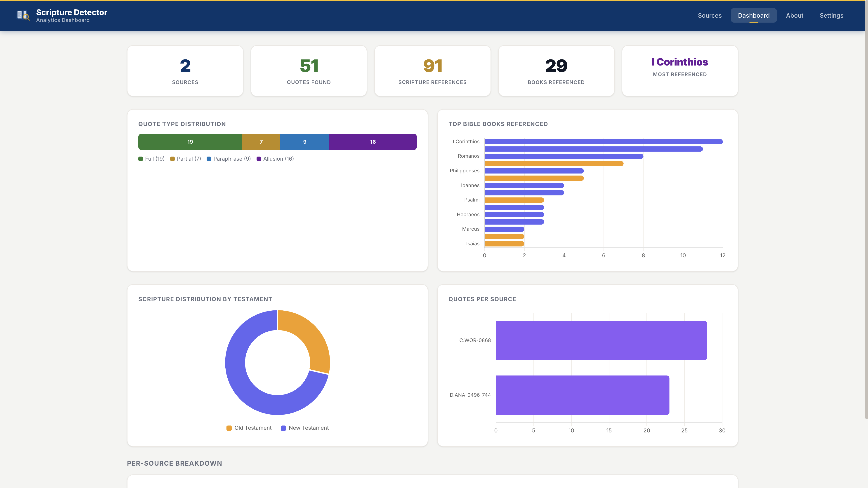Click the 91 Scripture References card
The image size is (868, 488).
(432, 70)
